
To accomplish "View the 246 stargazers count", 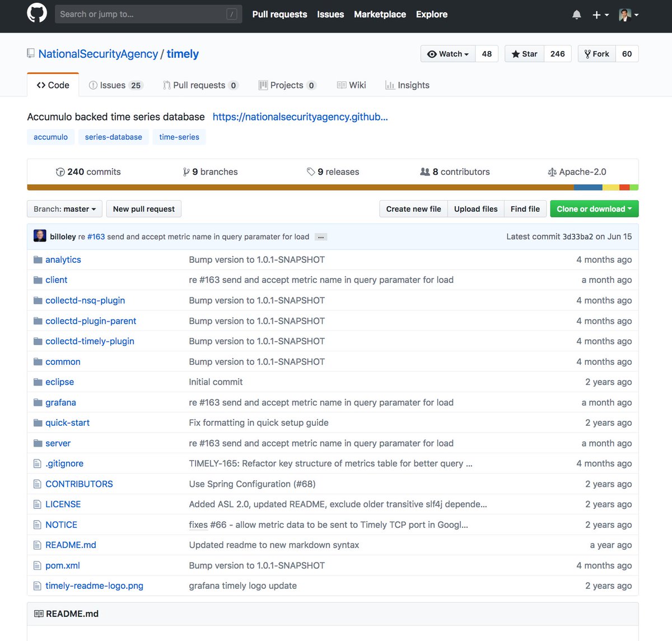I will [557, 54].
